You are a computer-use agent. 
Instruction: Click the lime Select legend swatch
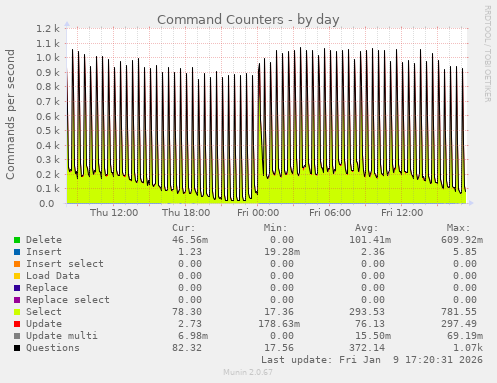click(17, 312)
